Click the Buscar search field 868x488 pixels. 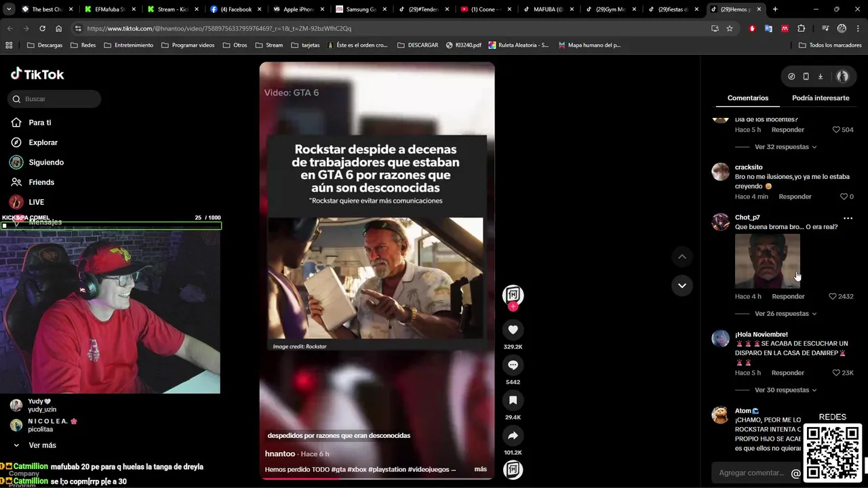(55, 99)
